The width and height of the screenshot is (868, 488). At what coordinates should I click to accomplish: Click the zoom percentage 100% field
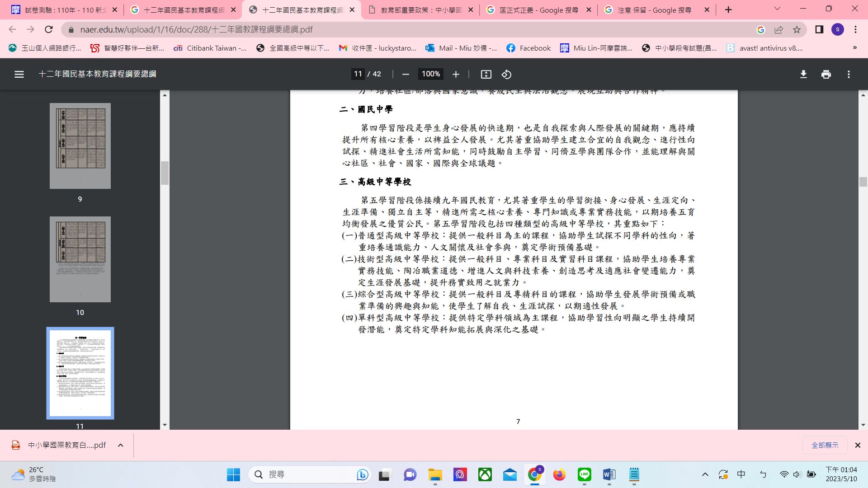click(x=430, y=74)
